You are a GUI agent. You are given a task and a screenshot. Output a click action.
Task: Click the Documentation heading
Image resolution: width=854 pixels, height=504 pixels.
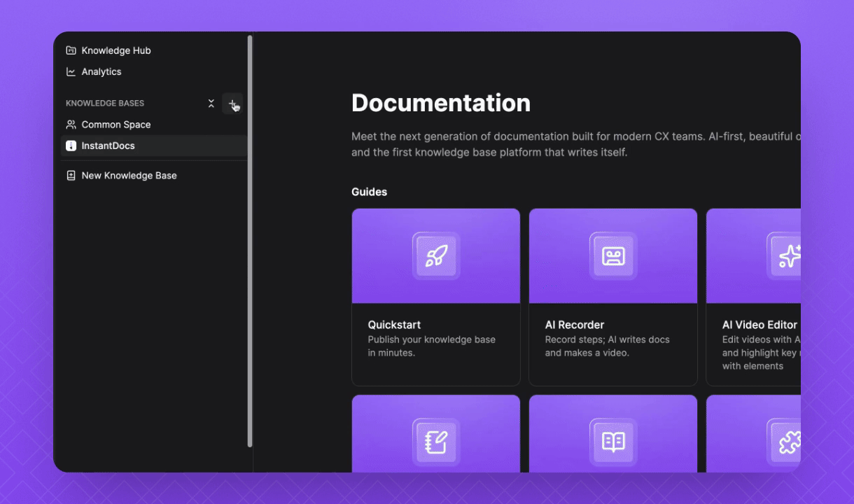click(441, 103)
